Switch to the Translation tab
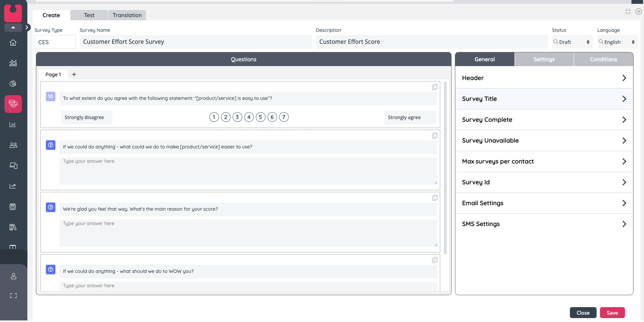 127,15
